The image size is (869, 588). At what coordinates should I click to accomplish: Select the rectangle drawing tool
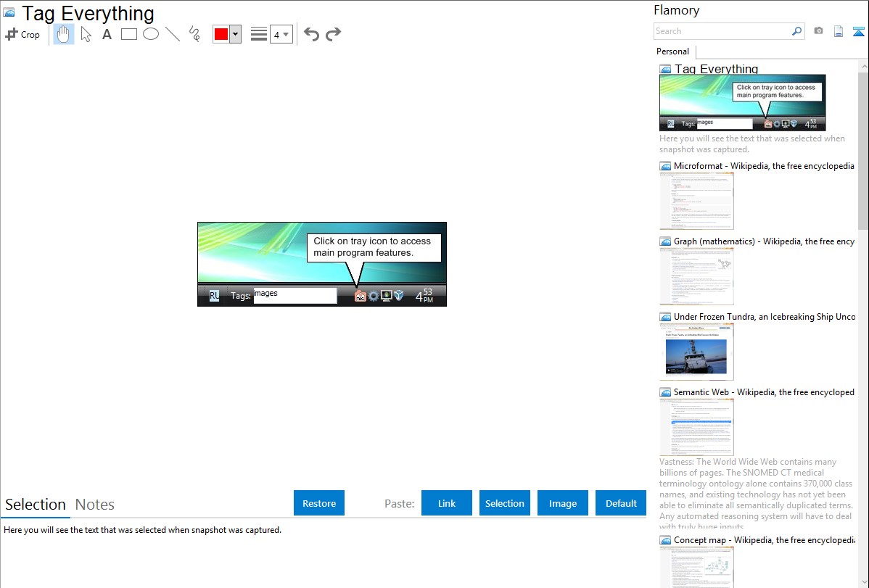128,34
